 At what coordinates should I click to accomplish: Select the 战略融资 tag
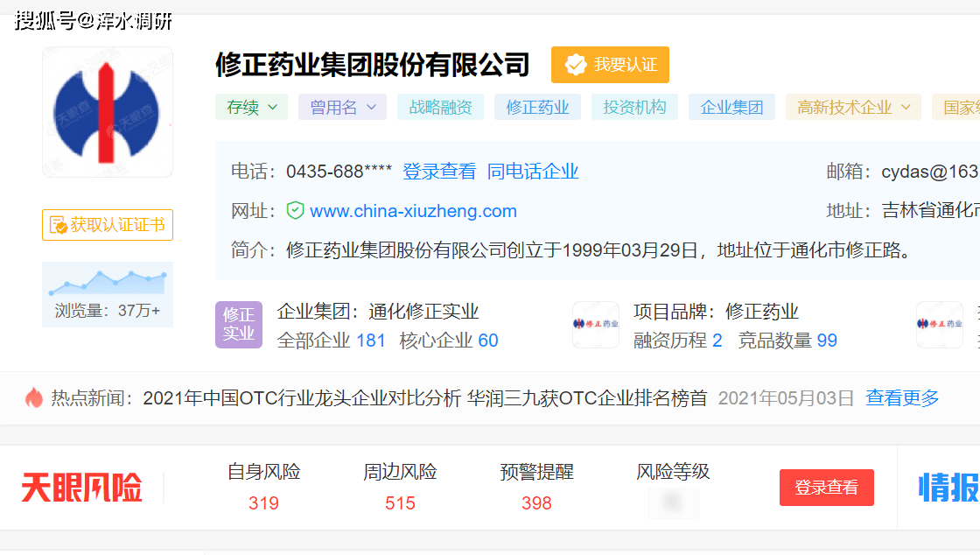[440, 107]
